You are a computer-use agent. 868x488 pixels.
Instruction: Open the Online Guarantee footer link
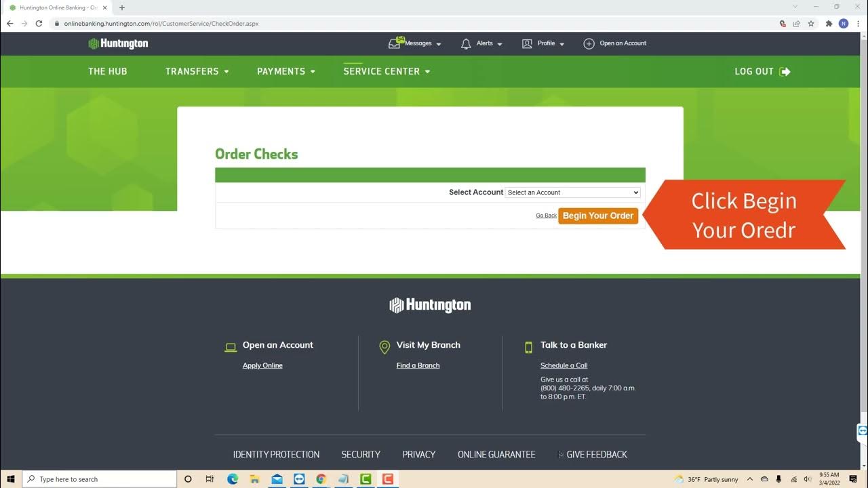(x=496, y=455)
